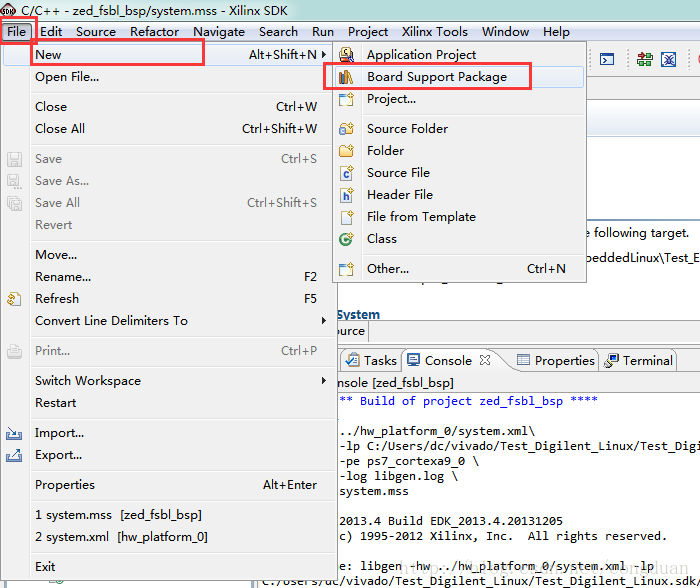This screenshot has width=700, height=588.
Task: Switch to the Properties tab
Action: (555, 360)
